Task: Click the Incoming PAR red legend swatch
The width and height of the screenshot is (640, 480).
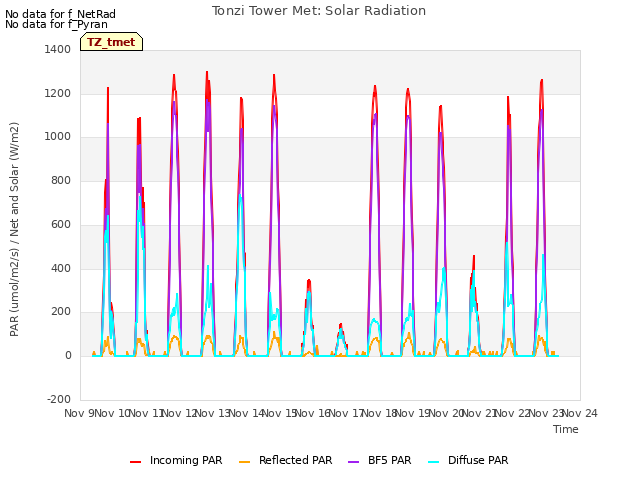Action: (x=136, y=462)
